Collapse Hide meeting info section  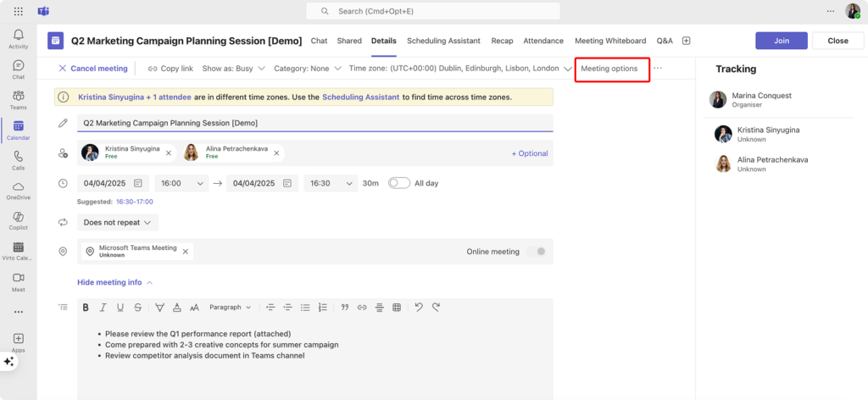[114, 282]
